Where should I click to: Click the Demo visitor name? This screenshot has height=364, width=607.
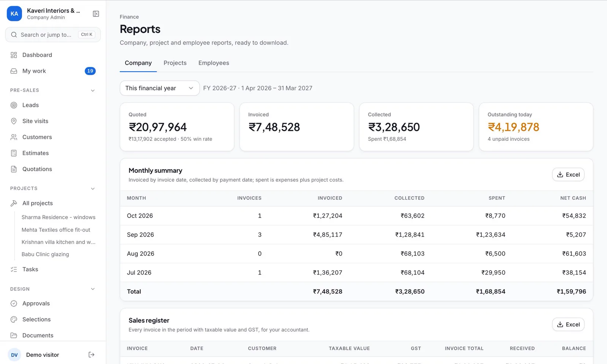42,355
